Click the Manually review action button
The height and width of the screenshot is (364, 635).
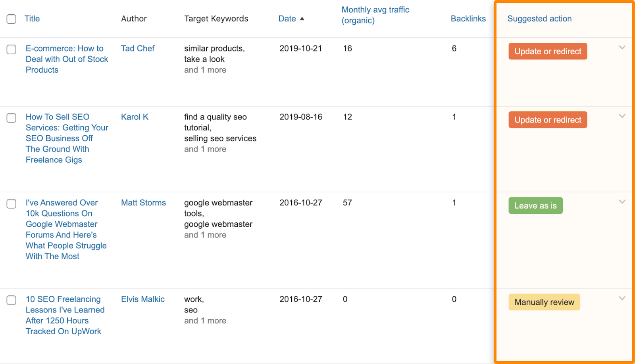544,302
